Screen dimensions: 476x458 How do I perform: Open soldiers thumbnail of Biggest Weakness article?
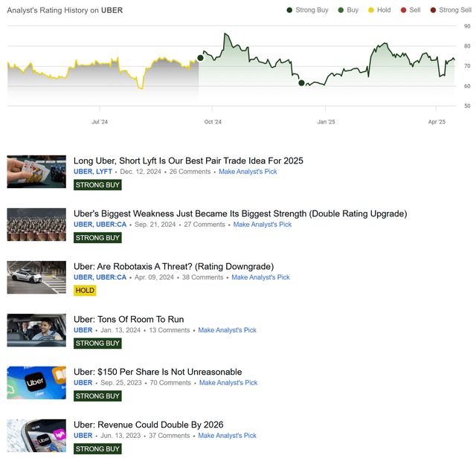(x=36, y=225)
